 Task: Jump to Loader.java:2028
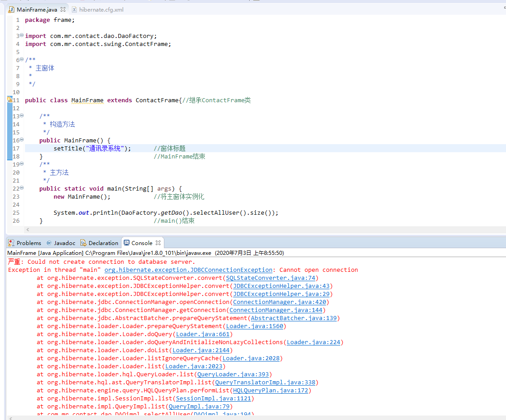pyautogui.click(x=251, y=358)
